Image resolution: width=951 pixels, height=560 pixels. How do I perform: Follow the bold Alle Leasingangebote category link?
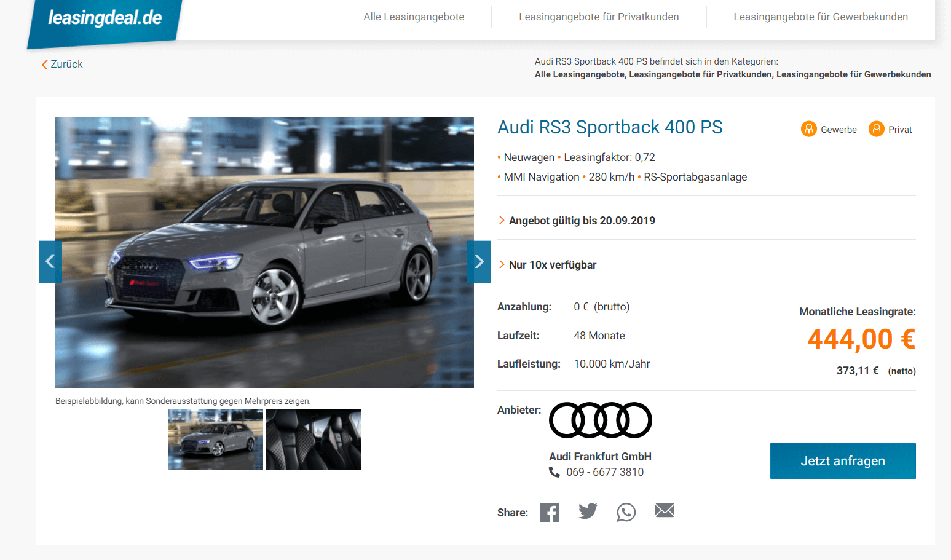pyautogui.click(x=579, y=74)
